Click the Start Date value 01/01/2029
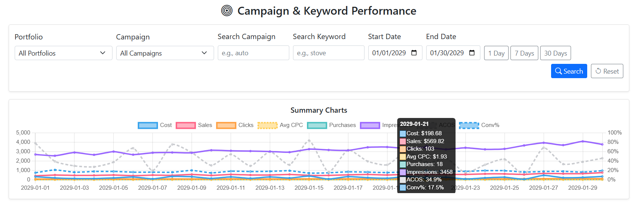The width and height of the screenshot is (644, 207). pyautogui.click(x=389, y=53)
